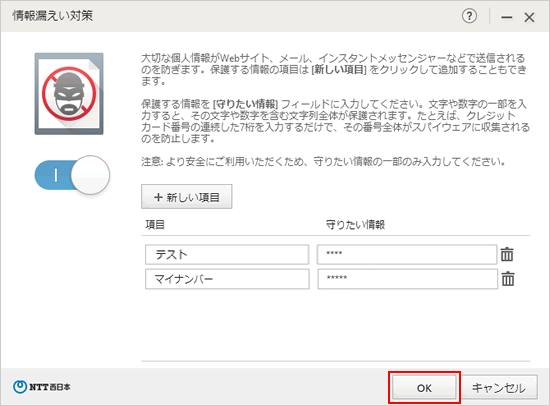Open the help question mark icon
Screen dimensions: 550x406
click(x=469, y=16)
